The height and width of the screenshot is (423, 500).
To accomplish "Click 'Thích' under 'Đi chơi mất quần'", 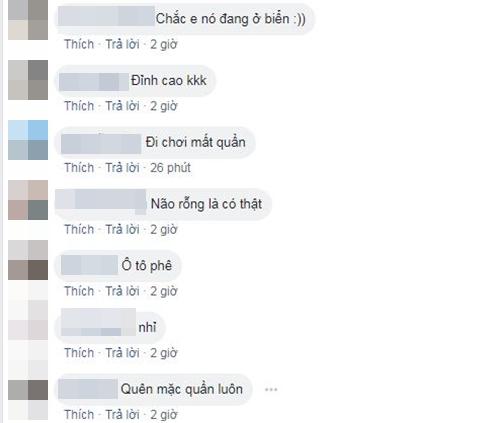I will pyautogui.click(x=79, y=168).
